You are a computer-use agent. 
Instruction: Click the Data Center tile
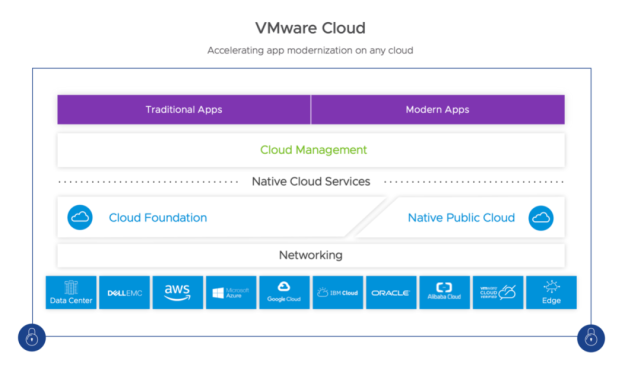(71, 292)
